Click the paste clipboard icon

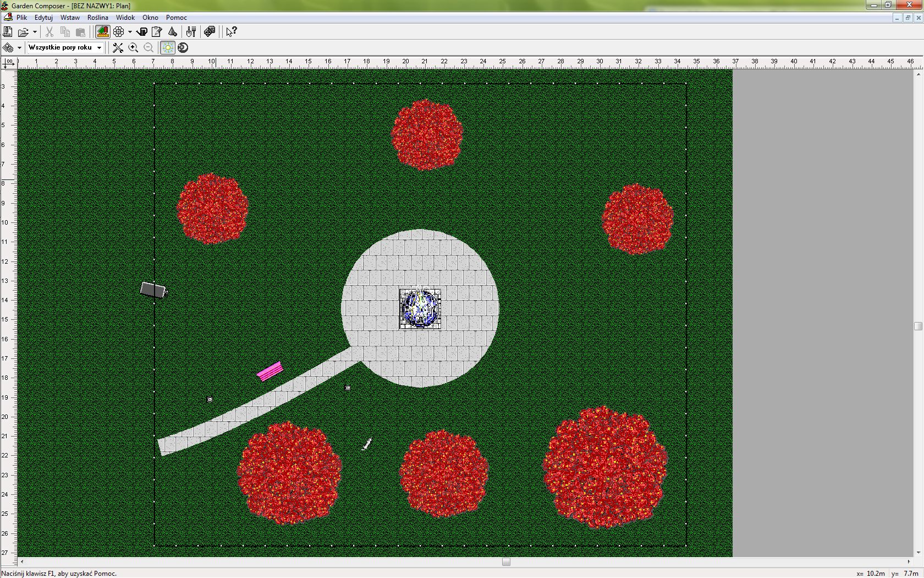(x=80, y=32)
